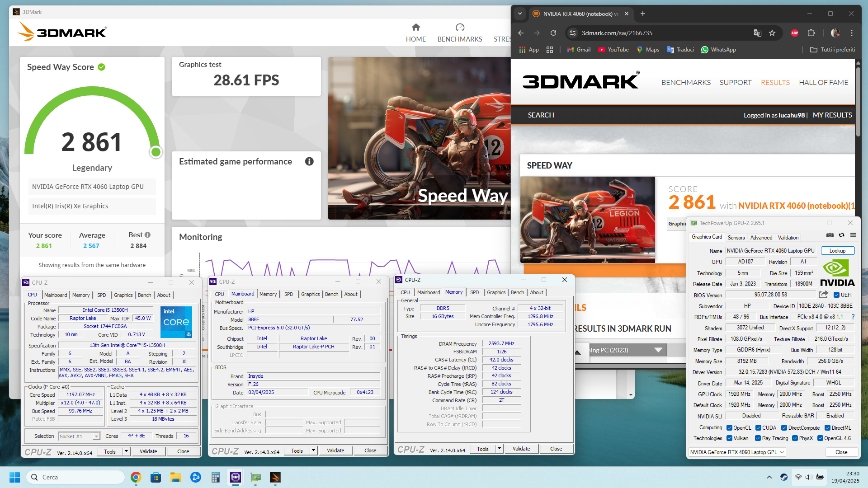
Task: Open the Socket #1 selection dropdown
Action: click(x=79, y=436)
